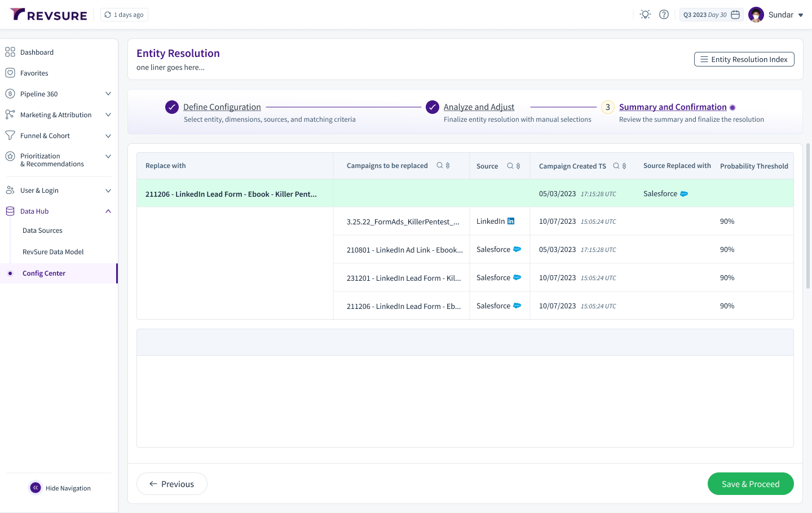Viewport: 812px width, 513px height.
Task: Click the 210801 - LinkedIn Ad Link campaign
Action: pos(405,250)
